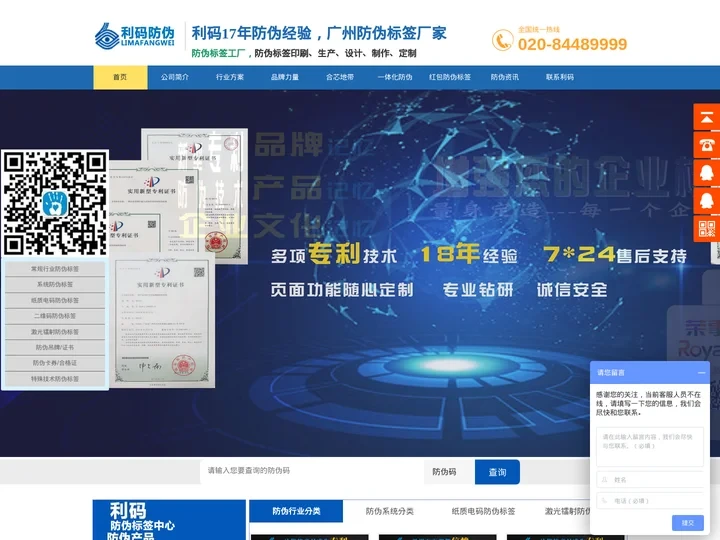Select 品牌力量 in the nav bar

[x=285, y=77]
